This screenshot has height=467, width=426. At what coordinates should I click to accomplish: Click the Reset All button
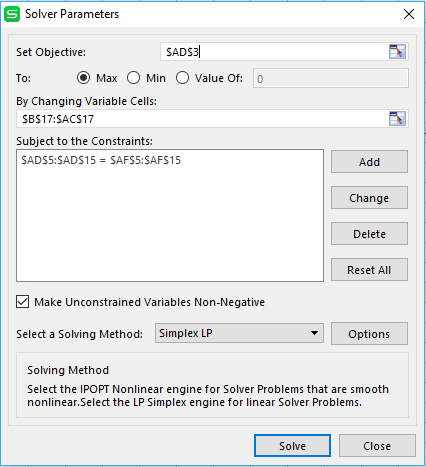point(369,270)
